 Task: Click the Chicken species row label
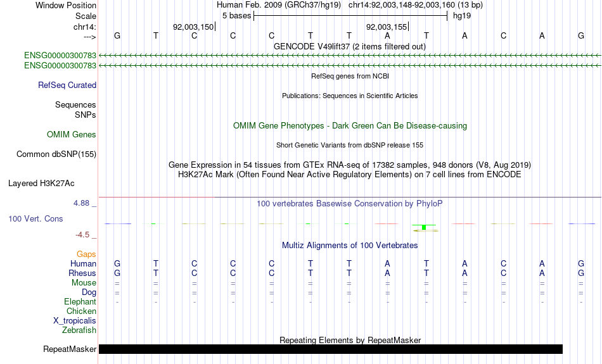point(81,311)
